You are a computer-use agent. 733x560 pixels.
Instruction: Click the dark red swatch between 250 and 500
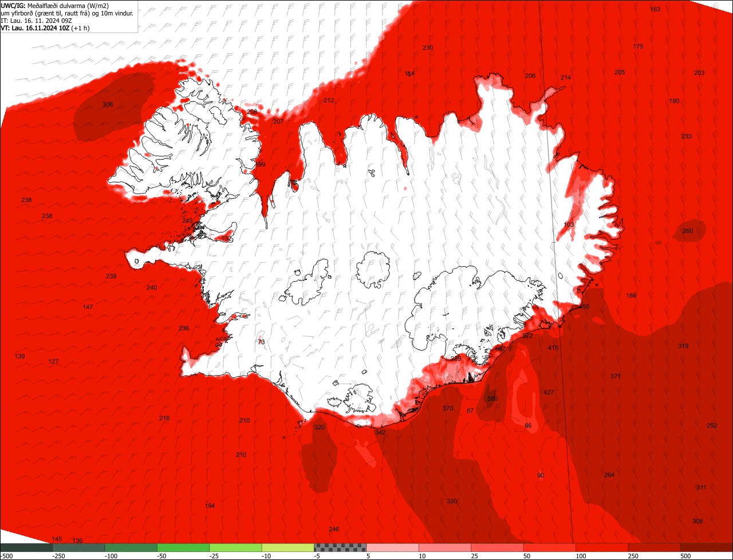(655, 547)
